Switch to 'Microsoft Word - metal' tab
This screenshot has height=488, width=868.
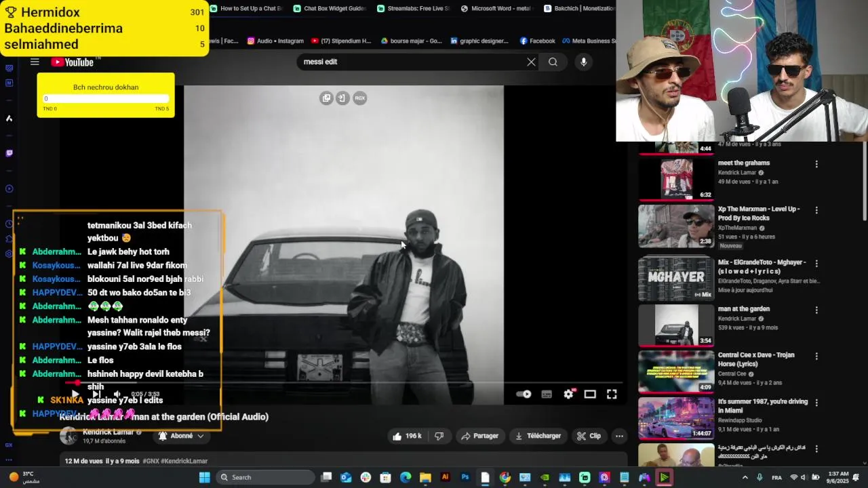click(x=497, y=9)
